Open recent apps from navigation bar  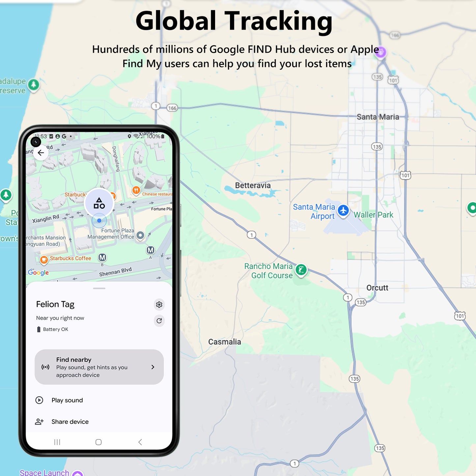point(57,442)
